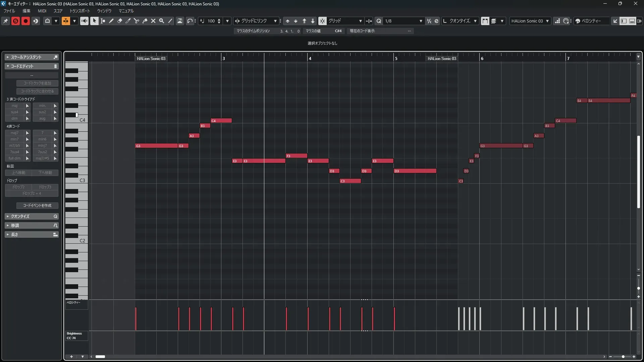Adjust the horizontal zoom slider

[623, 357]
